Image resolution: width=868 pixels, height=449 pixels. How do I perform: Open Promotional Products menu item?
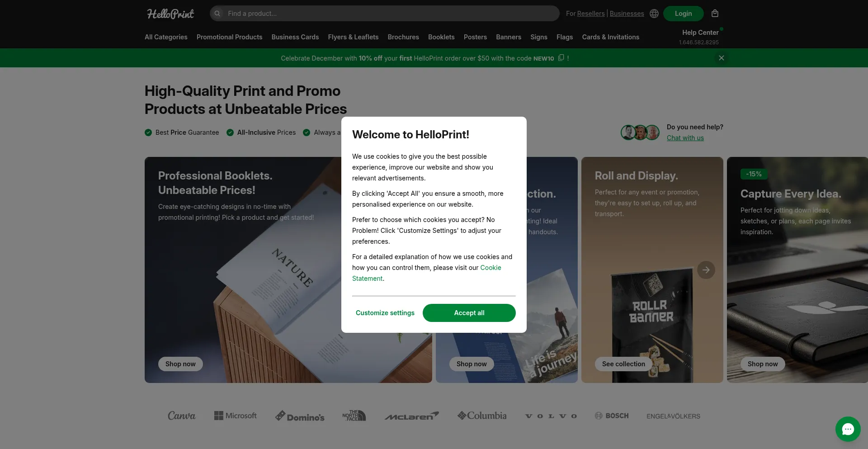click(229, 37)
